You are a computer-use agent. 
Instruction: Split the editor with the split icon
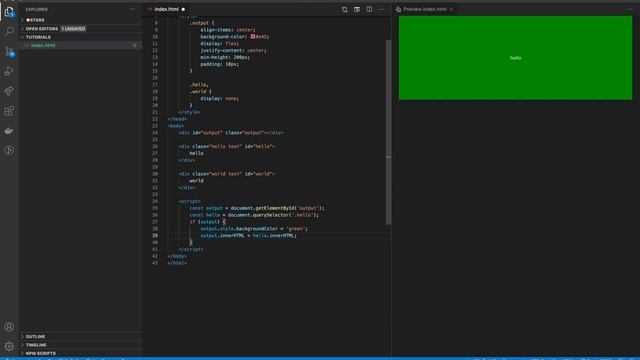pyautogui.click(x=369, y=9)
